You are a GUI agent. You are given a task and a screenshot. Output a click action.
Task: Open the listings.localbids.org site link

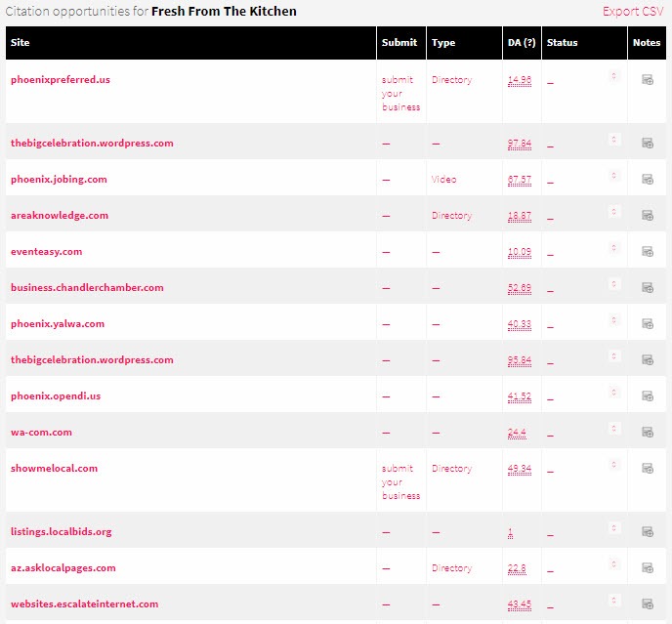[62, 532]
